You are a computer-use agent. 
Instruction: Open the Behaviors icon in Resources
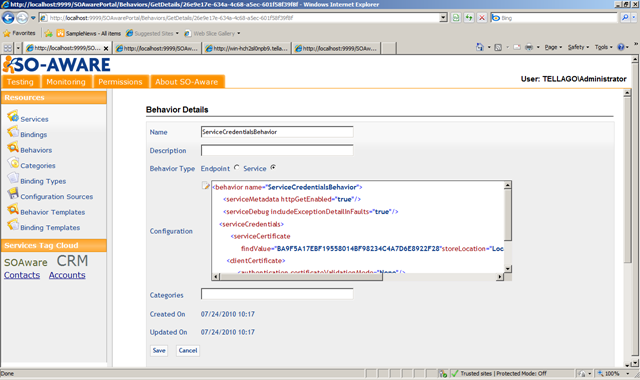coord(13,147)
